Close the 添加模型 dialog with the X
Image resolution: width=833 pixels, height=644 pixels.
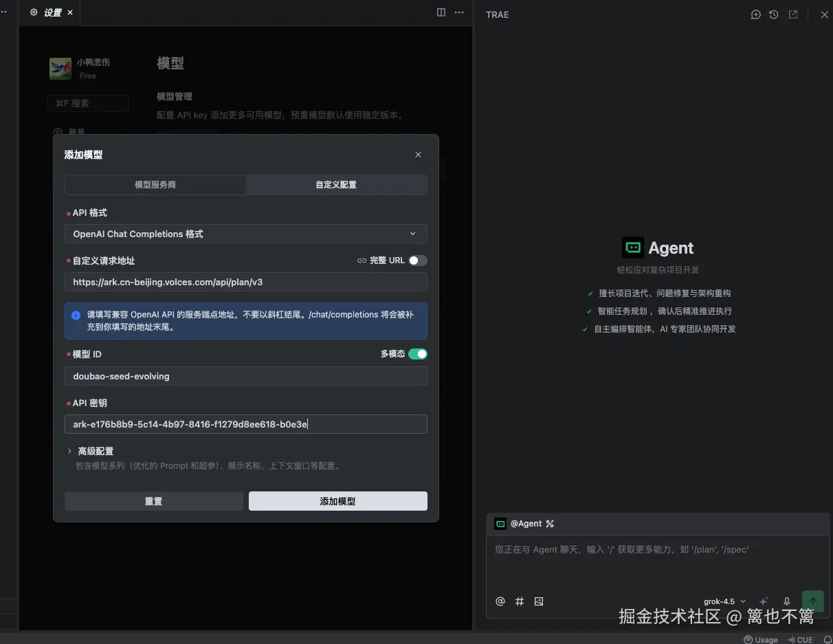pyautogui.click(x=418, y=155)
